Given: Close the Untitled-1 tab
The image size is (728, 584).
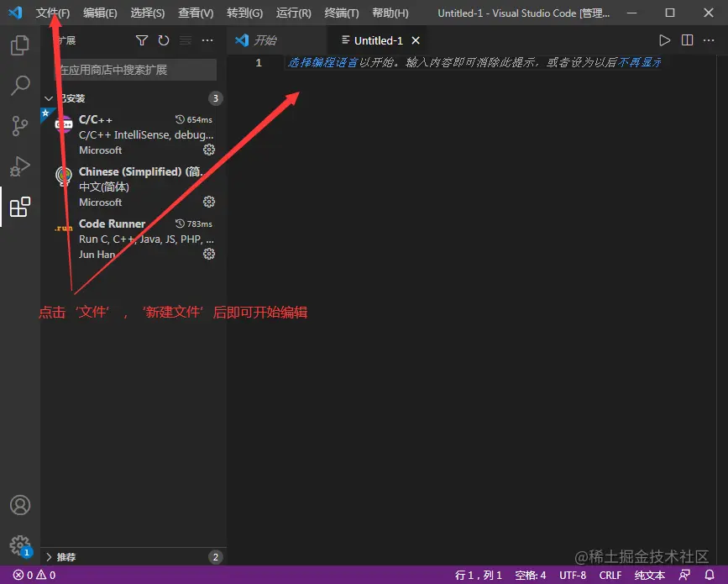Looking at the screenshot, I should pyautogui.click(x=416, y=40).
